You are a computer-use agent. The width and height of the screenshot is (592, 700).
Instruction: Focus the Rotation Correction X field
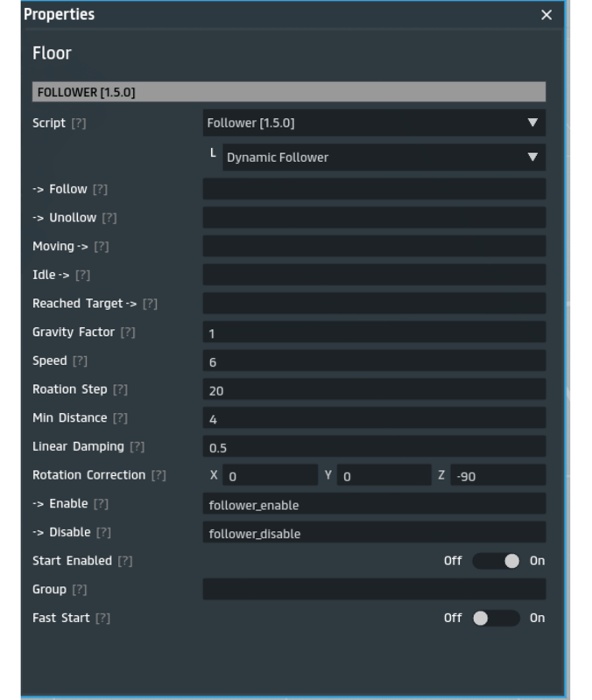tap(270, 476)
